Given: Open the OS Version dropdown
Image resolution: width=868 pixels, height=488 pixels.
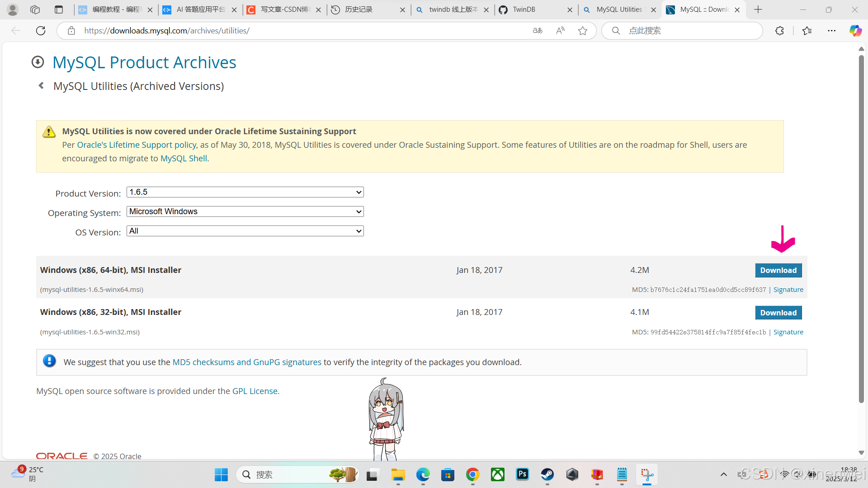Looking at the screenshot, I should click(x=245, y=231).
